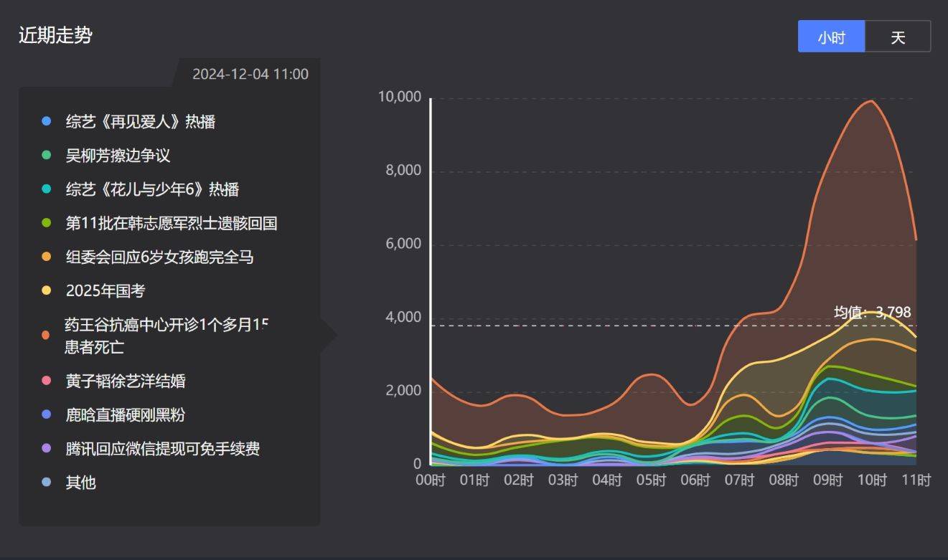Screen dimensions: 948x560
Task: Click the 6,000 y-axis value
Action: click(403, 244)
